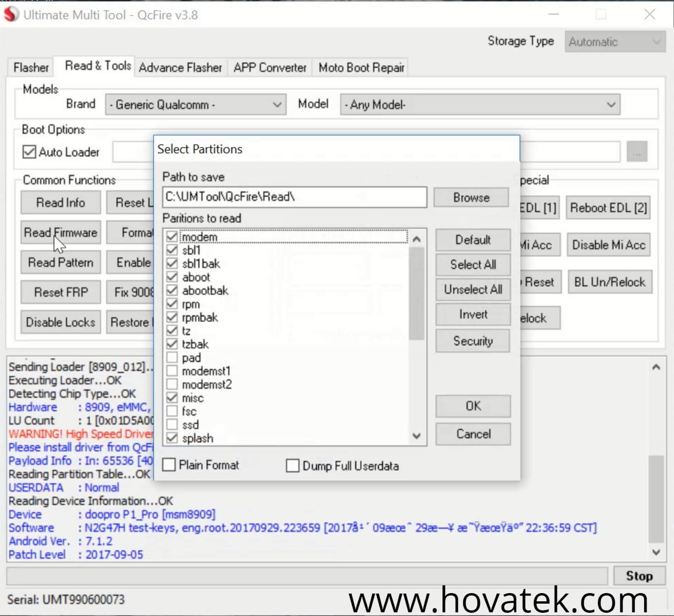Toggle the tzbak partition checkbox
The image size is (674, 616).
pos(172,344)
